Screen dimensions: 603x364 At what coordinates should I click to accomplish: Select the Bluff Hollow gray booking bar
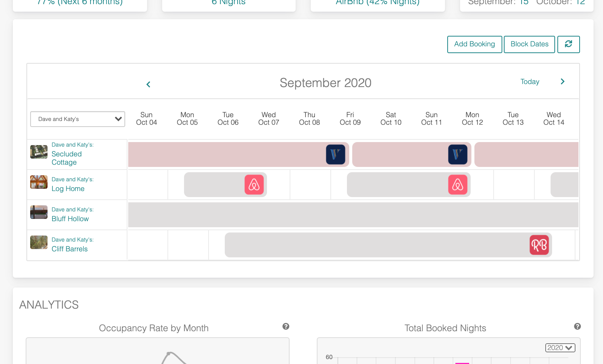tap(353, 215)
